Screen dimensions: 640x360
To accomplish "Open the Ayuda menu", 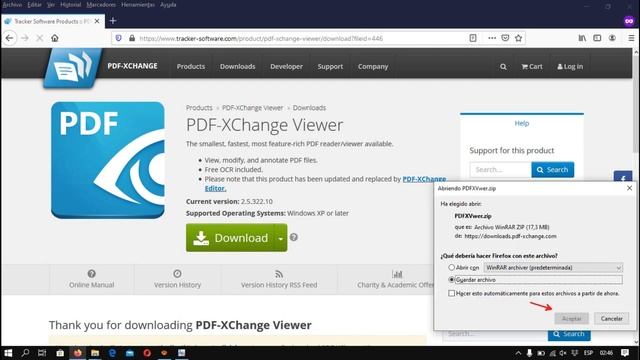I will 168,5.
